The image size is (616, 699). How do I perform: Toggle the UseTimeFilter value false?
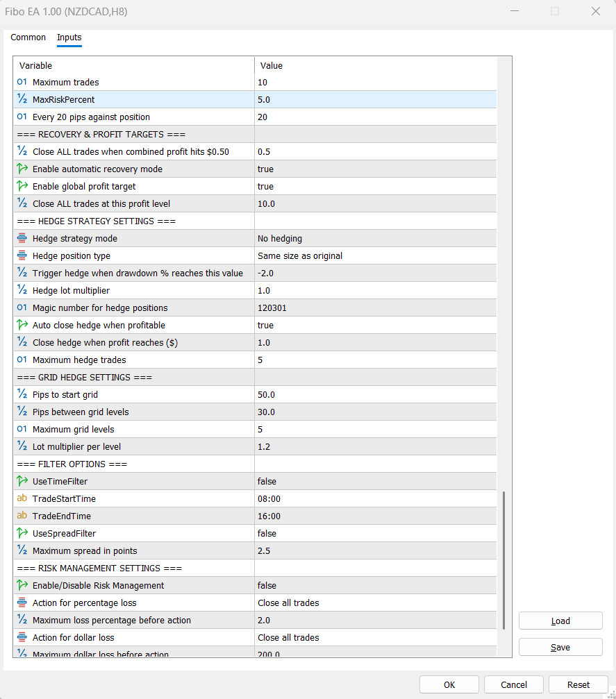tap(375, 482)
